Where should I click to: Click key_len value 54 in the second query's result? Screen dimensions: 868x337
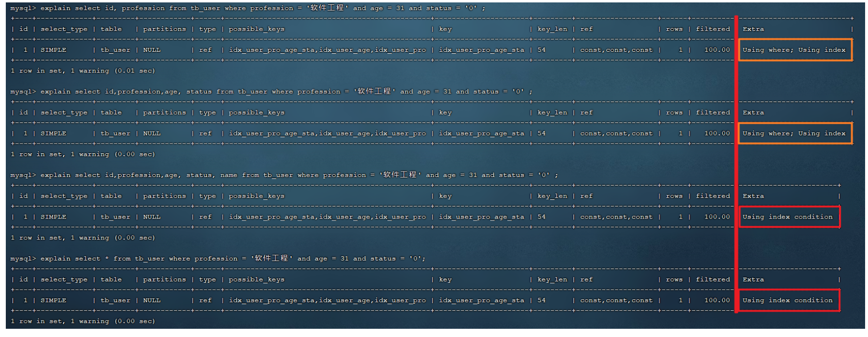541,133
